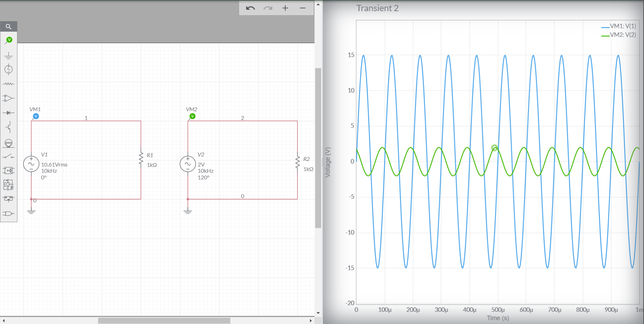
Task: Redo the undone action
Action: (x=268, y=8)
